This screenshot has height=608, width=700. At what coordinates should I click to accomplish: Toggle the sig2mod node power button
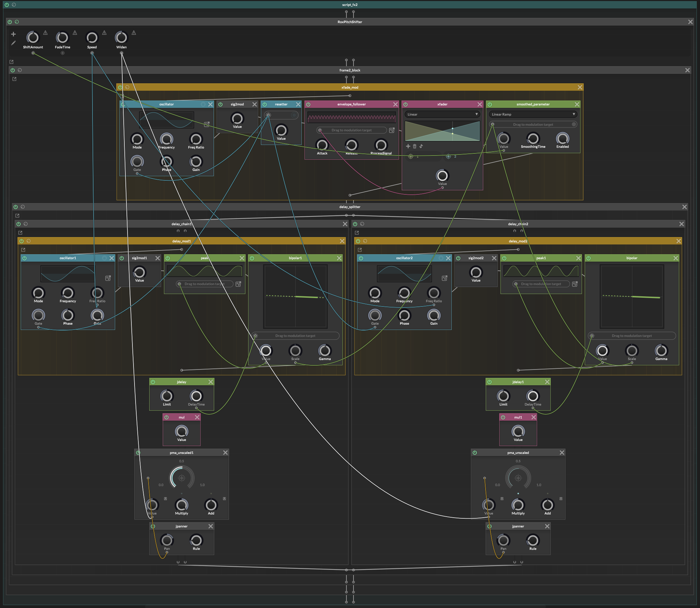click(x=220, y=104)
